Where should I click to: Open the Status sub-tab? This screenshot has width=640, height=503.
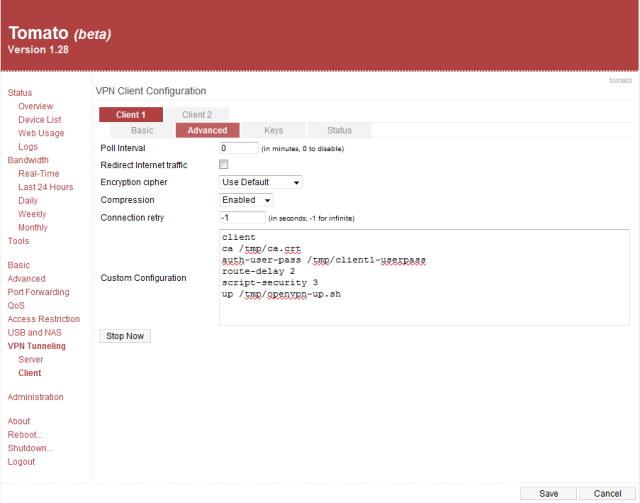(339, 130)
